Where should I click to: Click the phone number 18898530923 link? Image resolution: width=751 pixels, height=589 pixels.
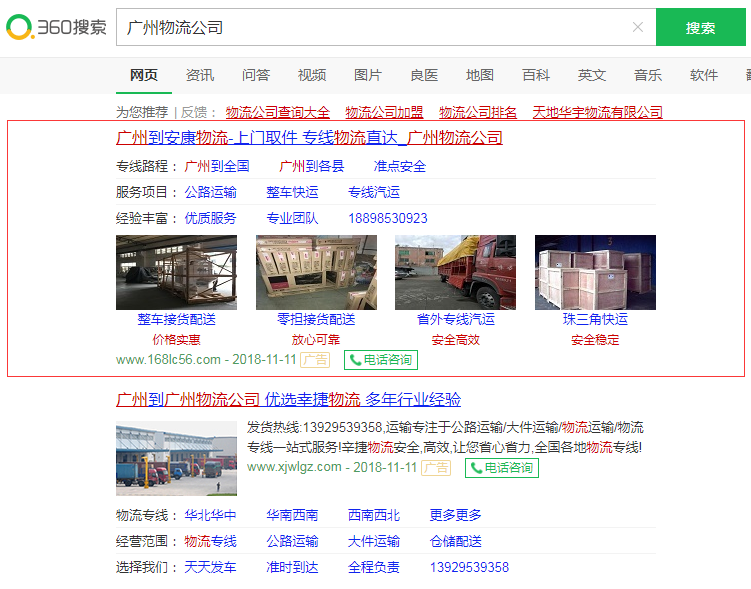click(388, 218)
